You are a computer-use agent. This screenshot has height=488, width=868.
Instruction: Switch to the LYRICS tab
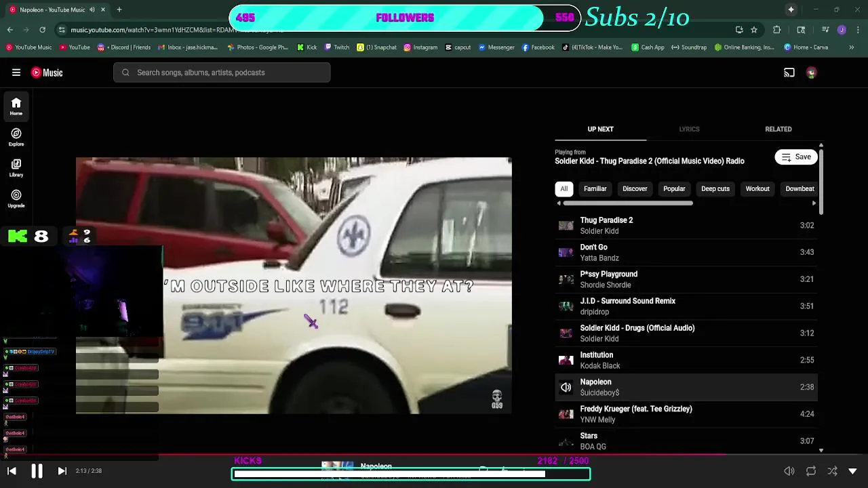coord(689,129)
